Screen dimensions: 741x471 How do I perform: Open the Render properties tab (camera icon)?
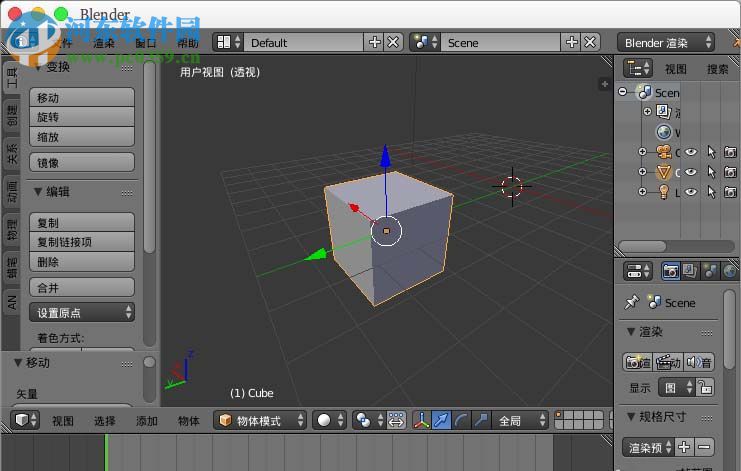[671, 271]
